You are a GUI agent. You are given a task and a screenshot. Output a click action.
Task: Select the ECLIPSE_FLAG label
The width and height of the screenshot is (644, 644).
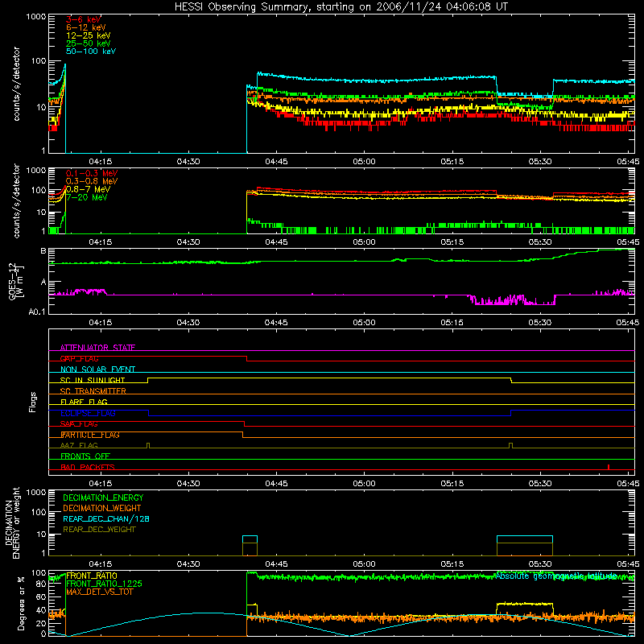[x=88, y=413]
